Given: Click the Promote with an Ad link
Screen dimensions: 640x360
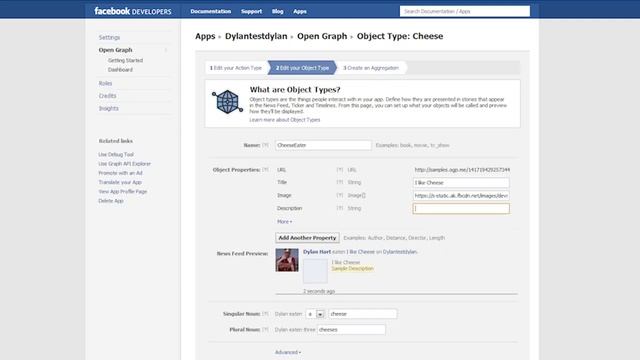Looking at the screenshot, I should click(120, 173).
